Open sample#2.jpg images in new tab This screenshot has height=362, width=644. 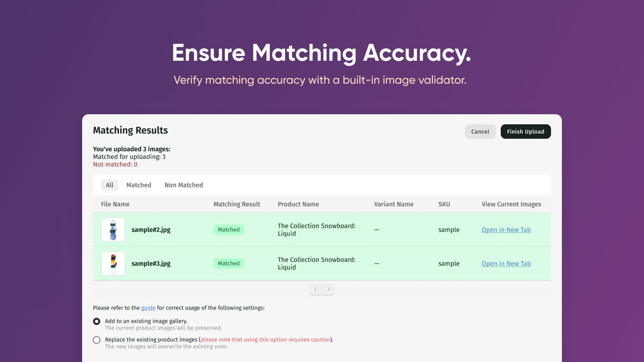tap(506, 230)
